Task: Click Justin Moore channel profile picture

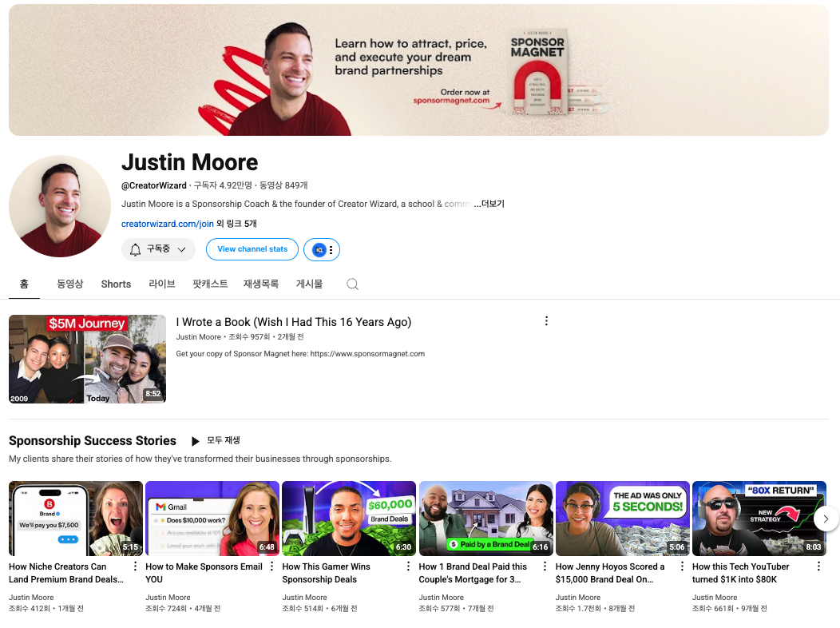Action: (x=60, y=206)
